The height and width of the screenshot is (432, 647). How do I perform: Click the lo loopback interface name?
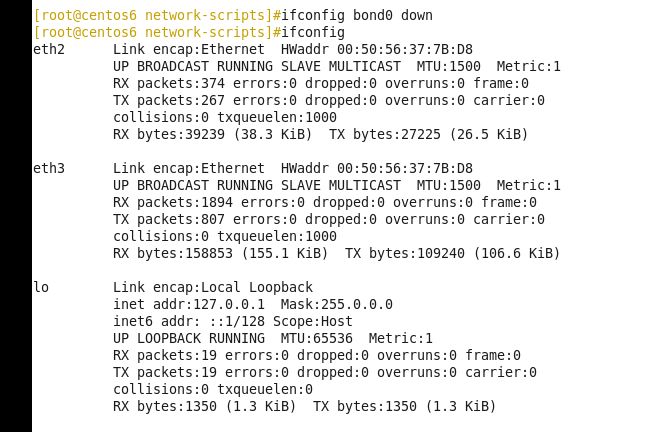[x=41, y=287]
